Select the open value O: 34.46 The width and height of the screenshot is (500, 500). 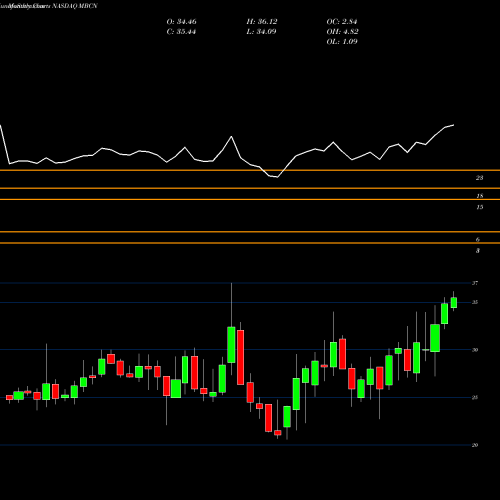click(181, 22)
